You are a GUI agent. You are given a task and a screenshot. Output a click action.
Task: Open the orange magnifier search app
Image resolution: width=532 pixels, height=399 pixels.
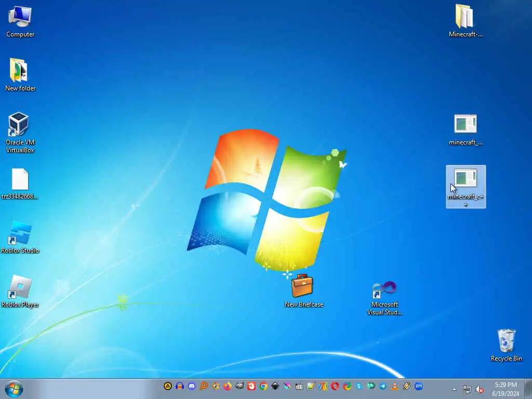(x=204, y=386)
